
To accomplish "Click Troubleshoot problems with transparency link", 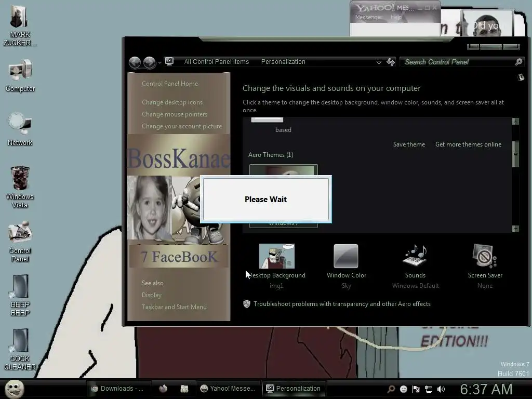I will click(342, 303).
